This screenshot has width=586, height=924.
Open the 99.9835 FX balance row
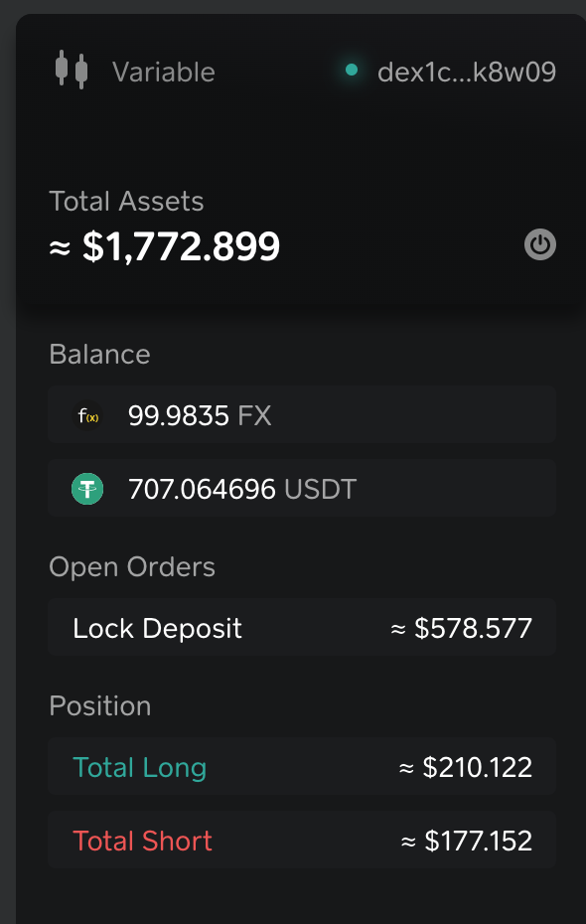pyautogui.click(x=302, y=415)
